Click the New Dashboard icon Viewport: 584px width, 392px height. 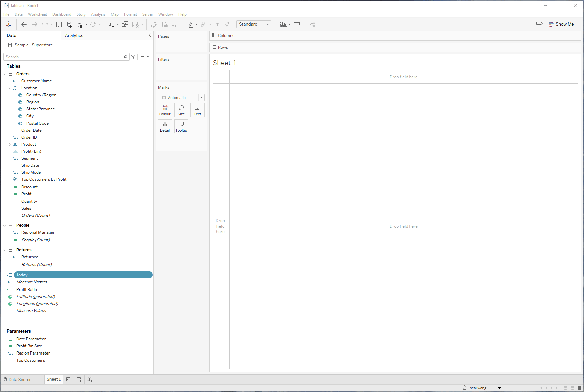pyautogui.click(x=79, y=379)
